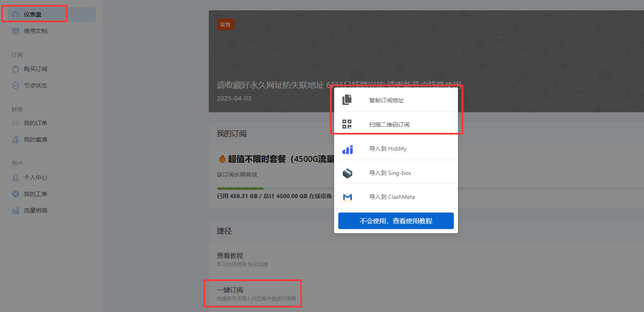Click the green traffic usage progress bar

click(240, 189)
